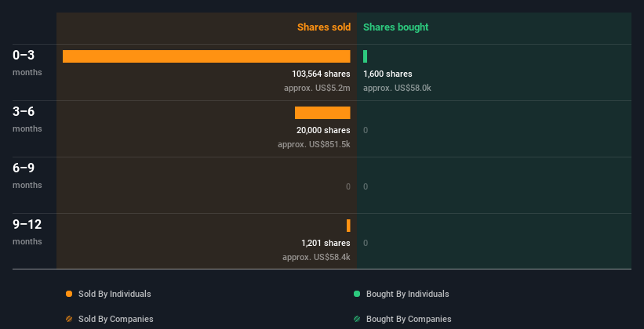
Task: Click the 103,564 shares value
Action: click(321, 74)
